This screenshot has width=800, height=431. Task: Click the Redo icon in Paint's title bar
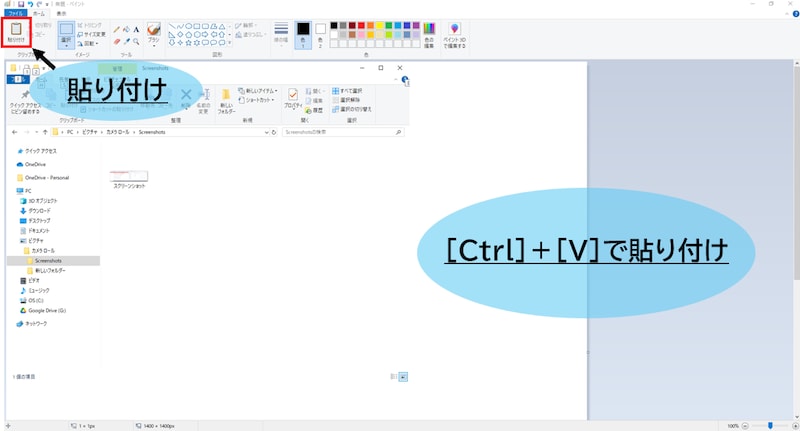click(x=39, y=4)
